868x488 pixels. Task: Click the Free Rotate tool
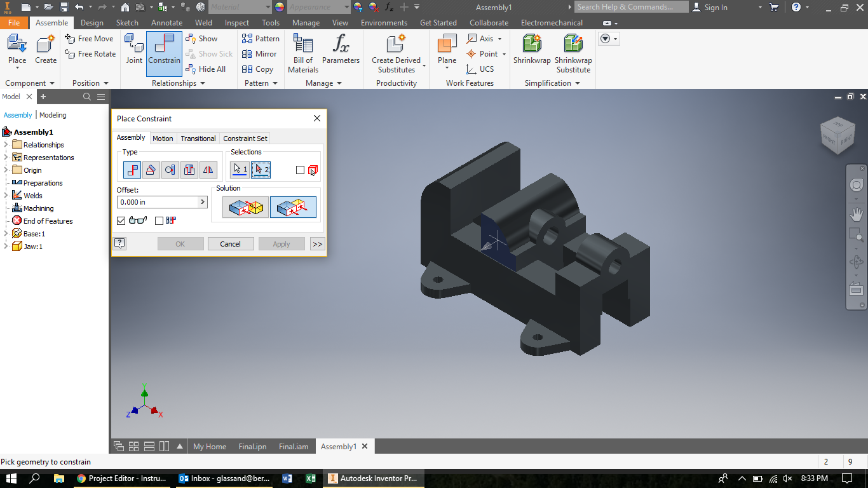91,54
